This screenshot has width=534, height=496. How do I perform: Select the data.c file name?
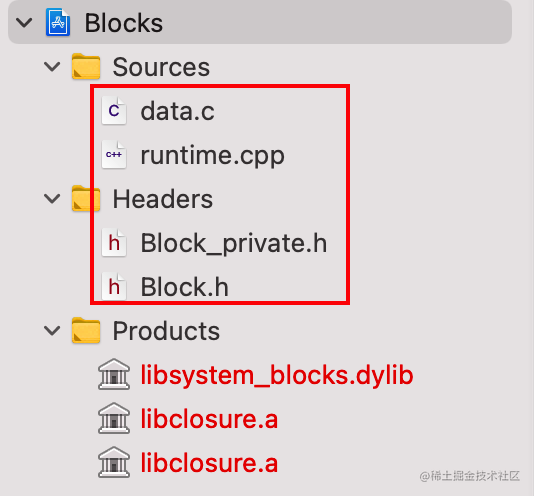pos(177,111)
